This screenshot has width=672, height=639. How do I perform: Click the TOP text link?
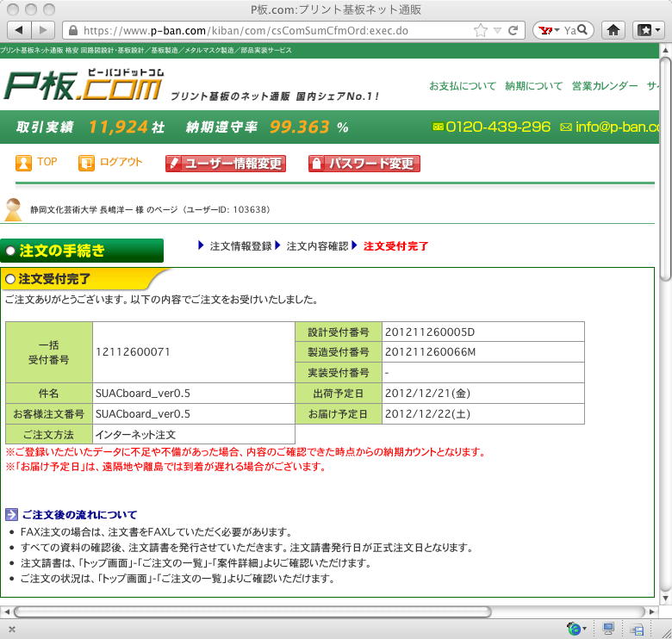pyautogui.click(x=47, y=162)
